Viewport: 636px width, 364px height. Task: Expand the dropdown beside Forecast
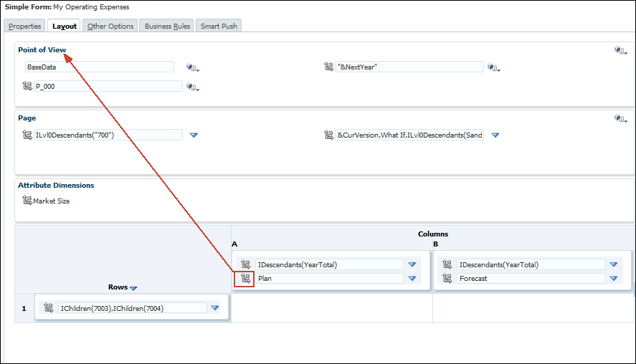(614, 279)
